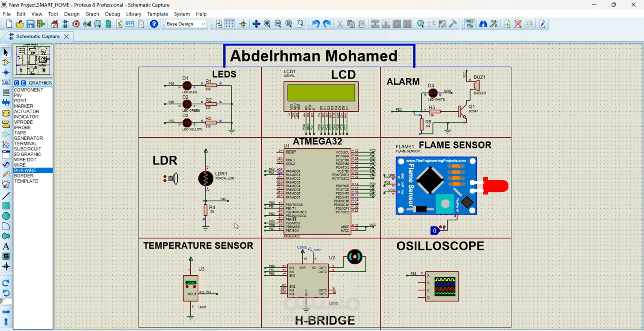The height and width of the screenshot is (331, 644).
Task: Cut the selected components
Action: pyautogui.click(x=340, y=24)
